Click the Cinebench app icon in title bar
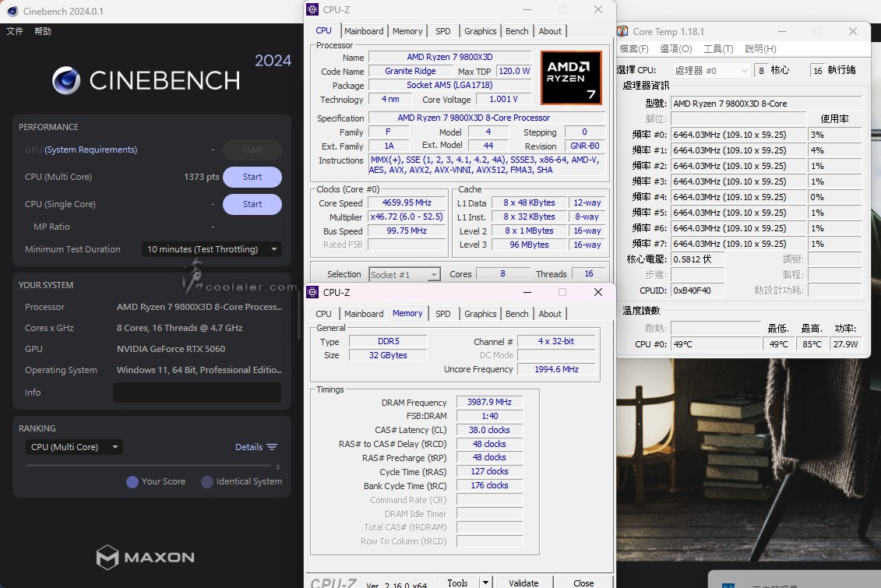The width and height of the screenshot is (881, 588). 12,11
